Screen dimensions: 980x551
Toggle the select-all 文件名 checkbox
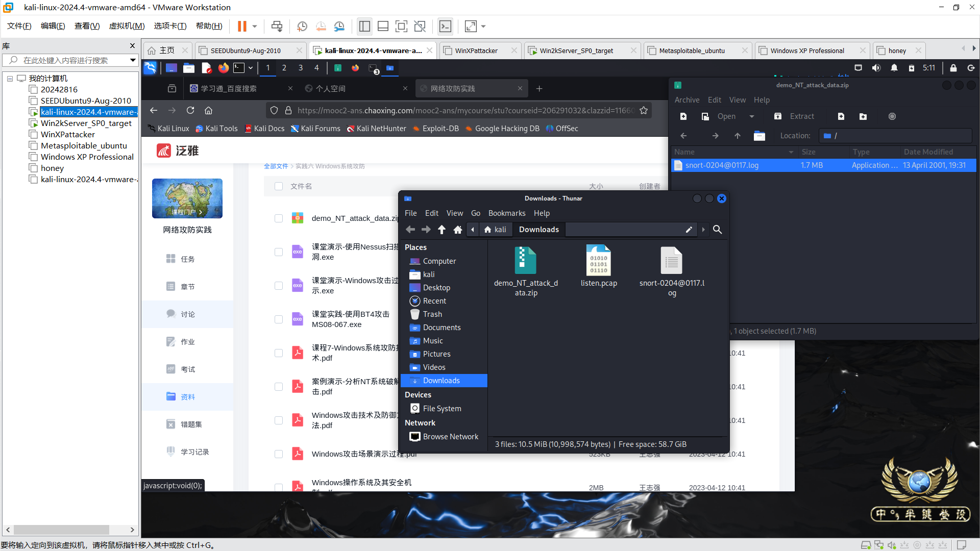pyautogui.click(x=279, y=186)
